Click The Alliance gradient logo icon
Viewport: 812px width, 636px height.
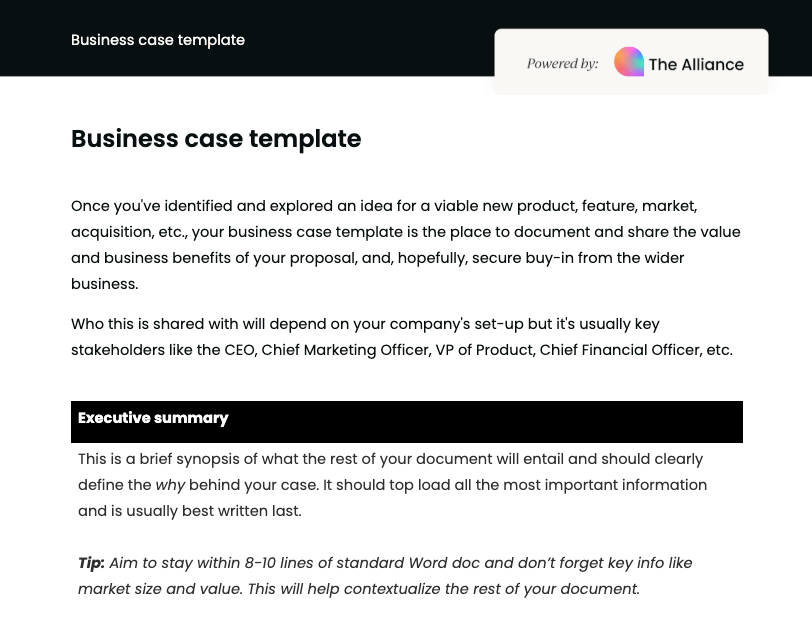click(x=629, y=62)
